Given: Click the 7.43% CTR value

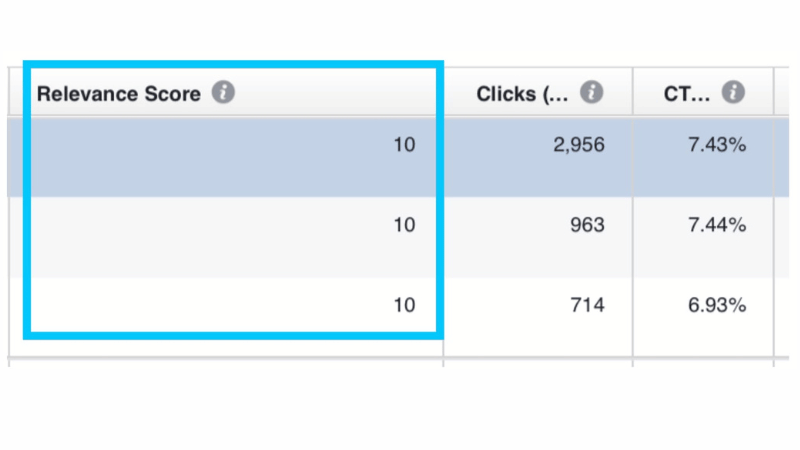Looking at the screenshot, I should (x=717, y=145).
